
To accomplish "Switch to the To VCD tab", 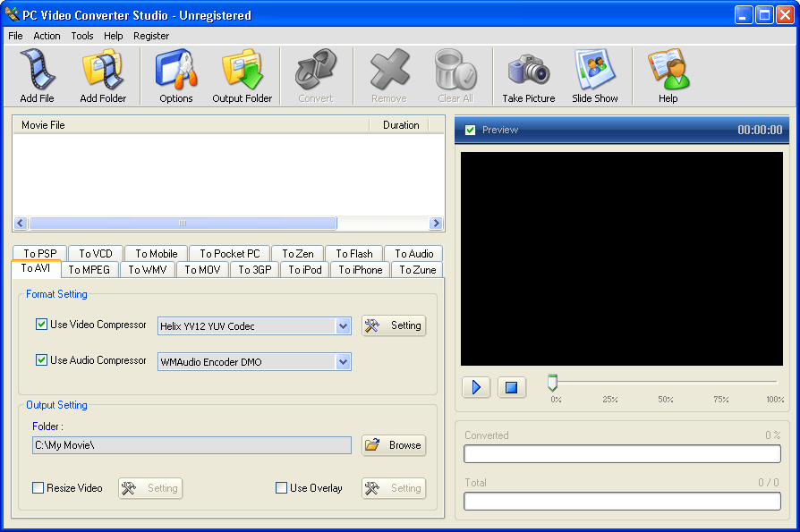I will (x=96, y=253).
